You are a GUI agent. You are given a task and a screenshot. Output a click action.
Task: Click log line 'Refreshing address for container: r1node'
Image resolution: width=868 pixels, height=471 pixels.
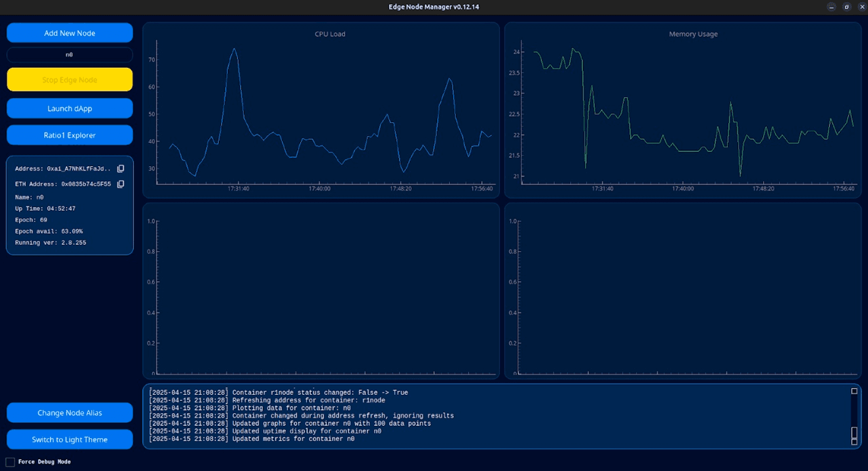267,400
